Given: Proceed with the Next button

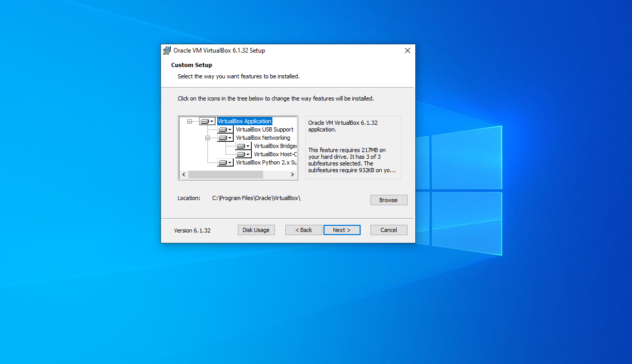Looking at the screenshot, I should coord(342,230).
